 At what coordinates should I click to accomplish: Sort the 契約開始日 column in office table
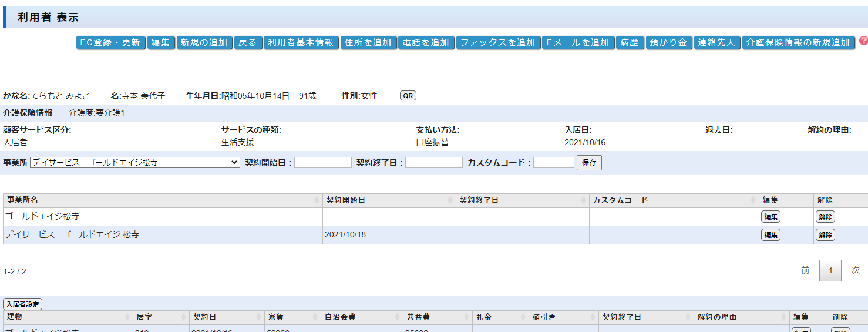[450, 200]
